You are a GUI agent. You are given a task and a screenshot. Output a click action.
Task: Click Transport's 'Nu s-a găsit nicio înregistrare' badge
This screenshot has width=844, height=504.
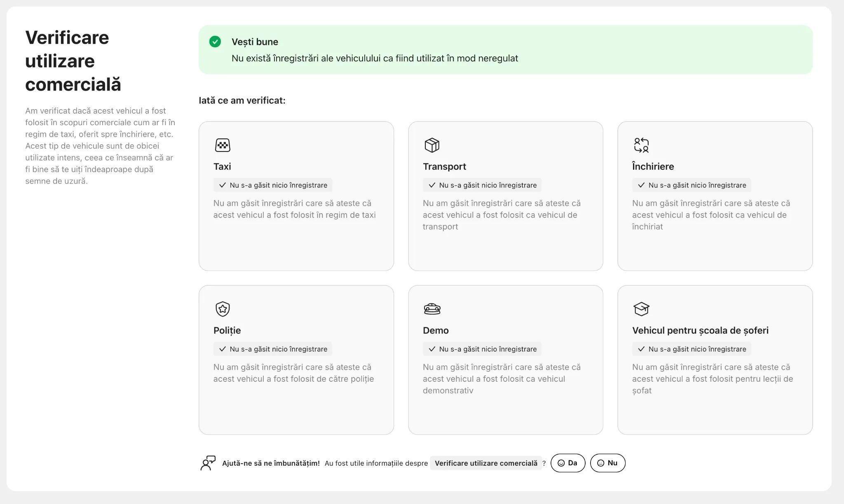click(482, 185)
